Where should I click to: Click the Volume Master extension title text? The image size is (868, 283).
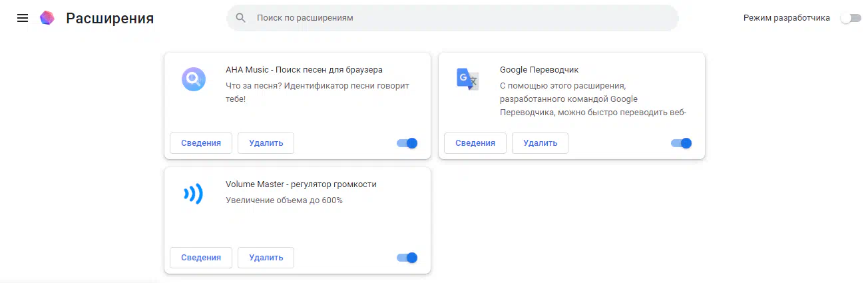[x=301, y=184]
